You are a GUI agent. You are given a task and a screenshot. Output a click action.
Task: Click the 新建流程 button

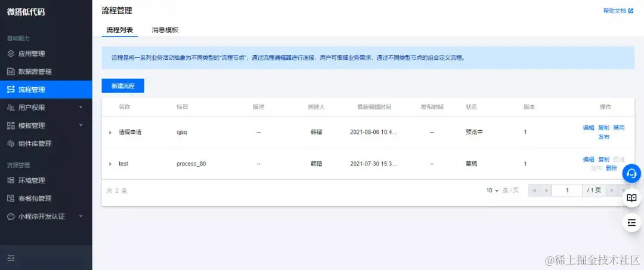pos(123,86)
